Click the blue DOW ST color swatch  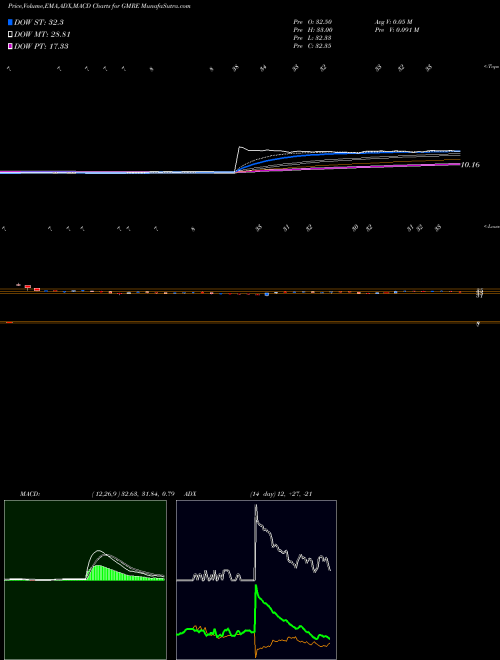pyautogui.click(x=10, y=22)
